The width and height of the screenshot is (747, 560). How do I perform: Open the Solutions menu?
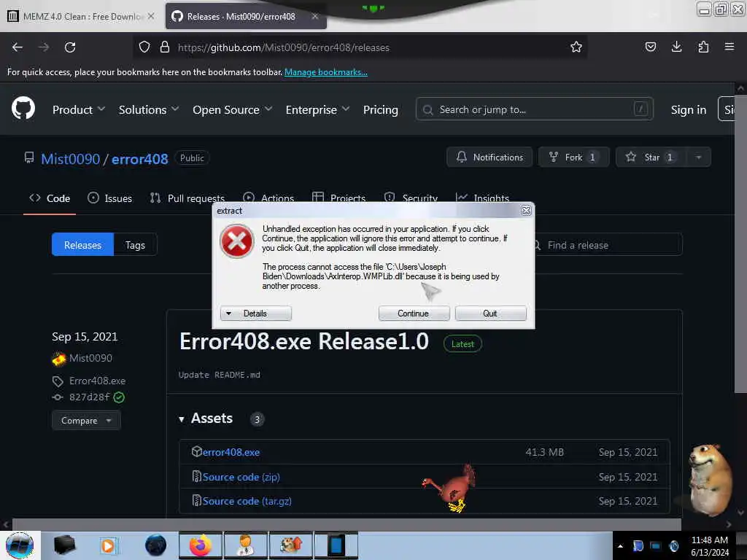[149, 109]
